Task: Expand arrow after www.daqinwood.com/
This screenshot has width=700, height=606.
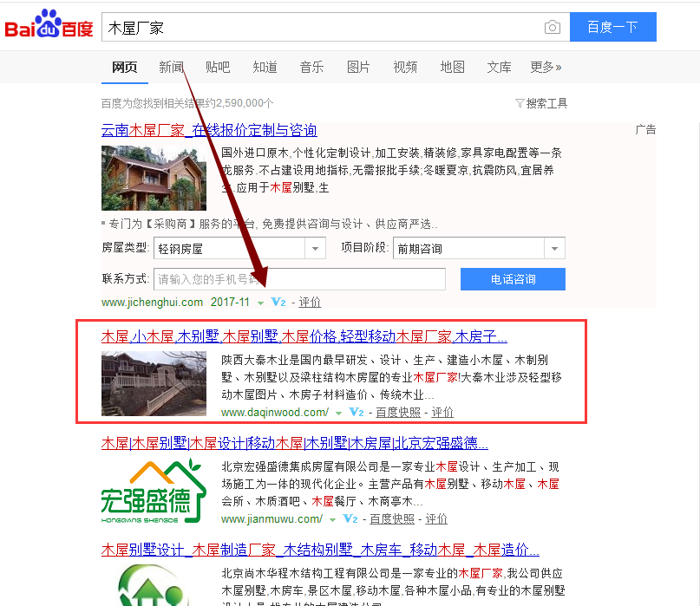Action: (338, 414)
